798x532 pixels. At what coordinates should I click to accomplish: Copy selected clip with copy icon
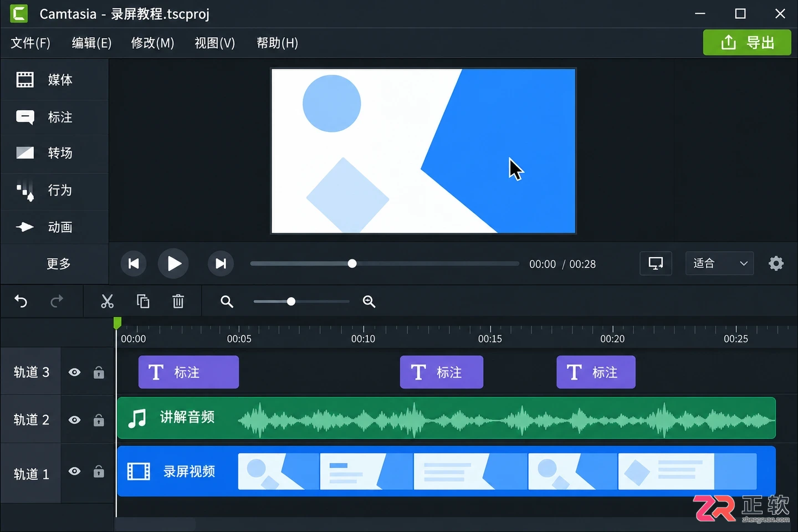point(143,301)
